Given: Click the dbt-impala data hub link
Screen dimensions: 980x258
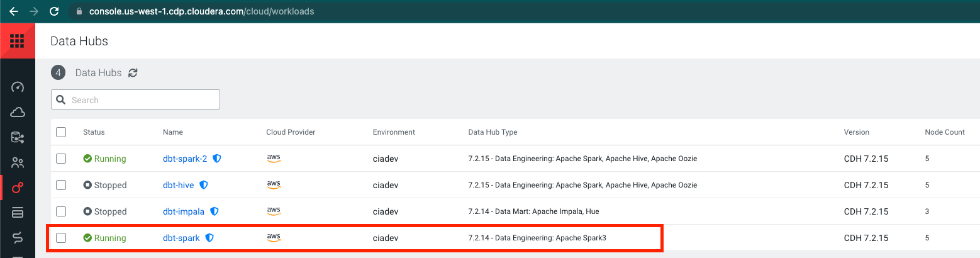Looking at the screenshot, I should pyautogui.click(x=183, y=211).
